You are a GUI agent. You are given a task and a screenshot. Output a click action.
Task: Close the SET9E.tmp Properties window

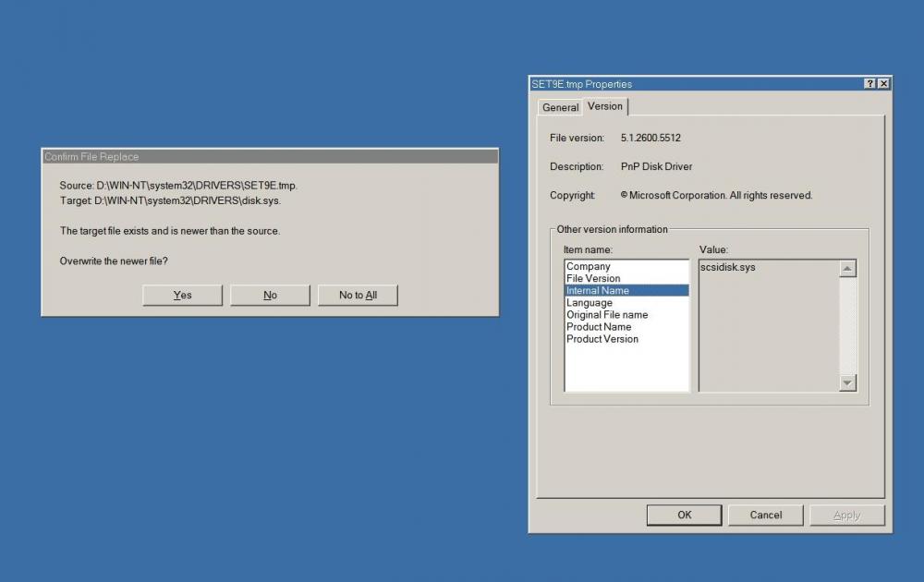tap(883, 84)
